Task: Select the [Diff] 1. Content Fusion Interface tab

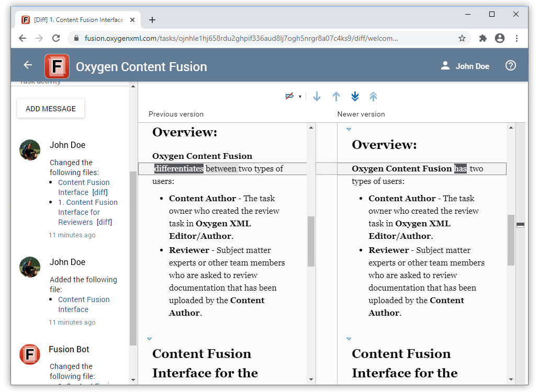Action: tap(78, 20)
